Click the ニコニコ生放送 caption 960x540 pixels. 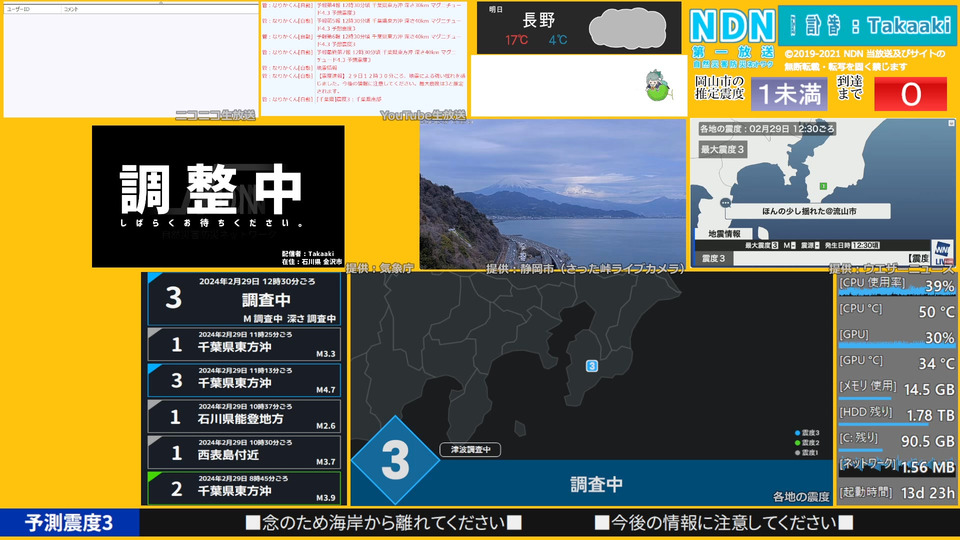pyautogui.click(x=215, y=115)
